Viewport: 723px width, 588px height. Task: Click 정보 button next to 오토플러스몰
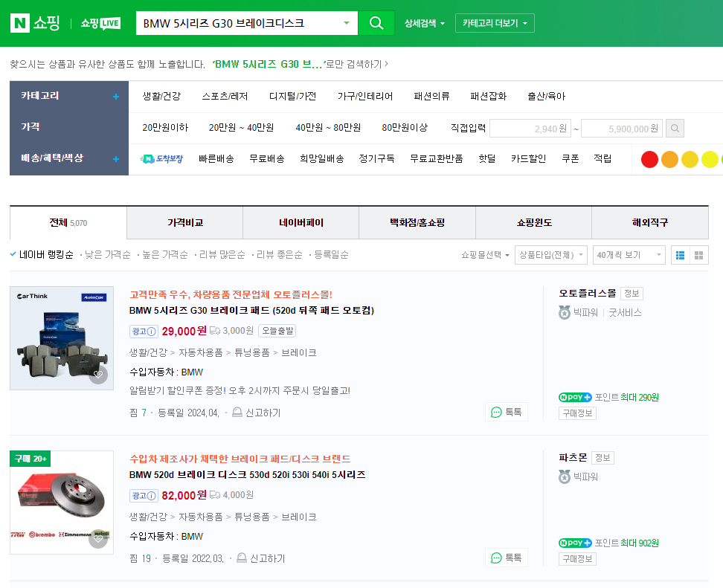pos(632,294)
